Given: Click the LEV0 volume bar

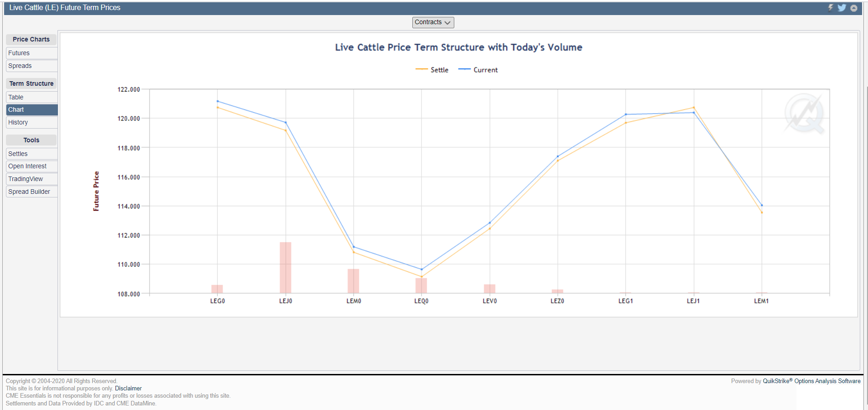Looking at the screenshot, I should pyautogui.click(x=489, y=289).
